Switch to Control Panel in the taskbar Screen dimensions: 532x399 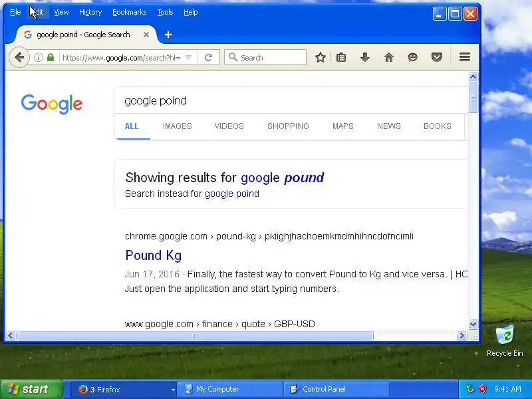coord(336,389)
